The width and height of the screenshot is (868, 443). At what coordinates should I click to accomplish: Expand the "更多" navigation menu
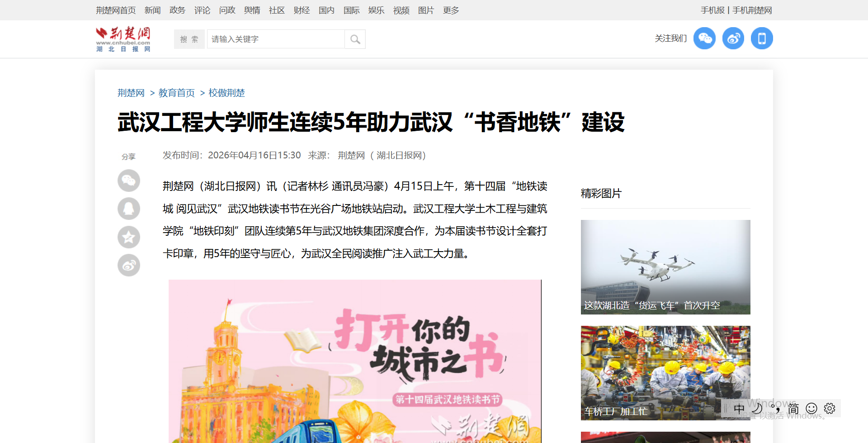(x=451, y=10)
